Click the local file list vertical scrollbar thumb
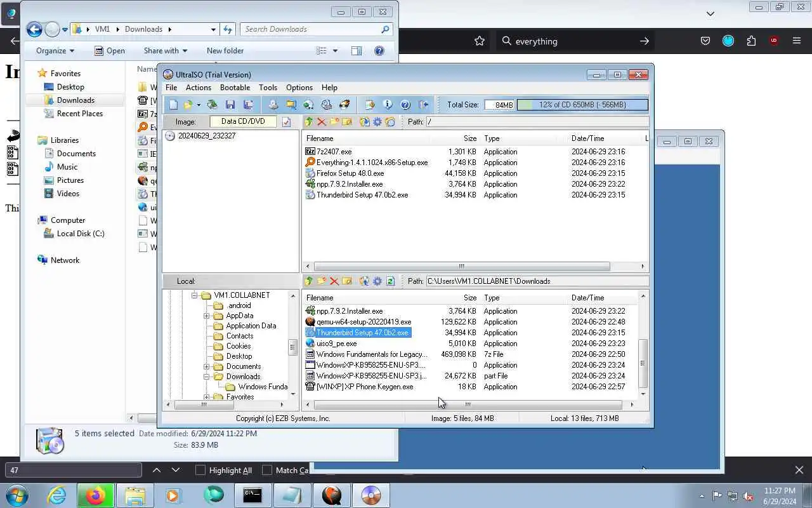Screen dimensions: 812x508 643,363
